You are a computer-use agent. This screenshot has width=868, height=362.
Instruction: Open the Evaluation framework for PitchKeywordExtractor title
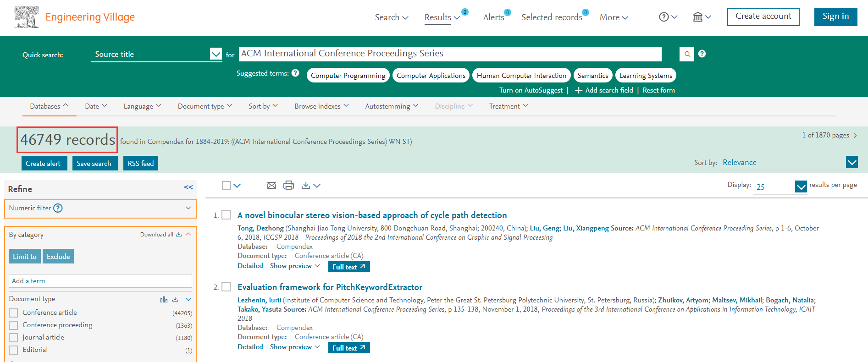tap(330, 287)
